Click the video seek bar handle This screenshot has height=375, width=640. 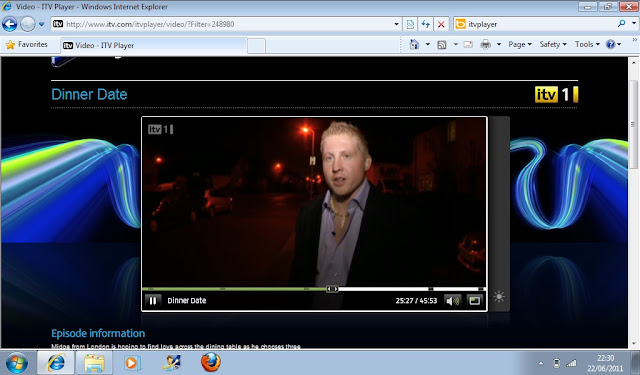332,289
